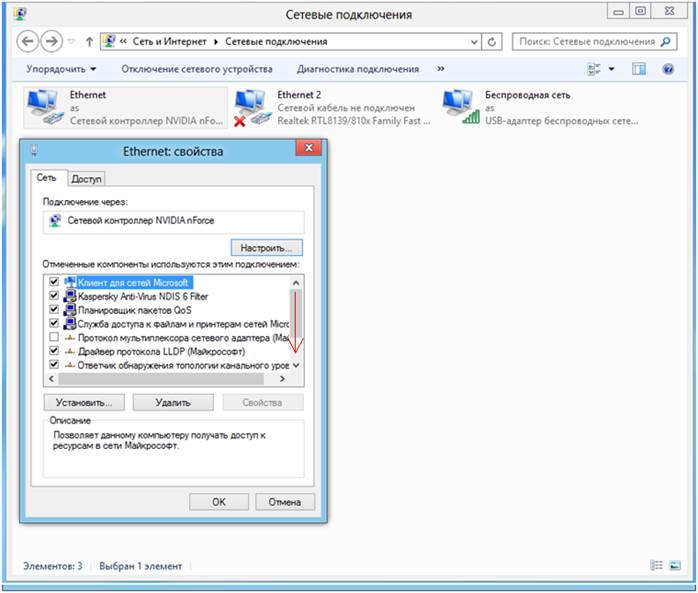Select Драйвер протокола LLDP item
Viewport: 698px width, 593px height.
click(x=161, y=352)
